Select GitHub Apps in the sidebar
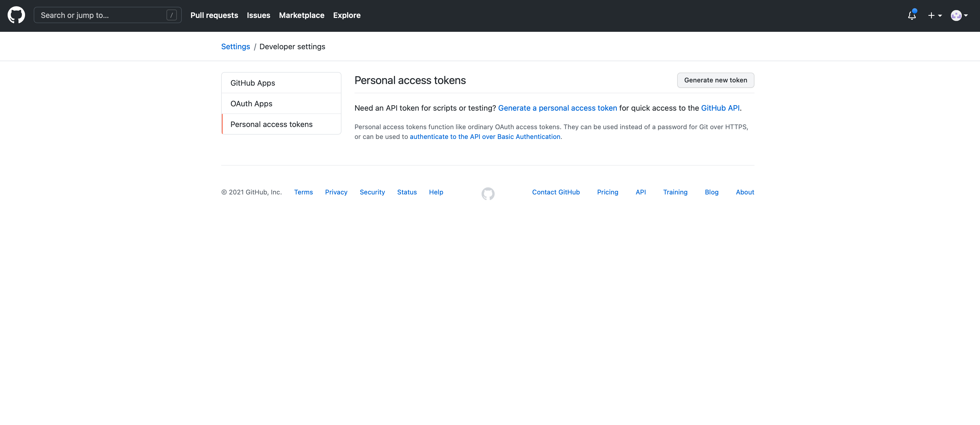 pos(281,83)
